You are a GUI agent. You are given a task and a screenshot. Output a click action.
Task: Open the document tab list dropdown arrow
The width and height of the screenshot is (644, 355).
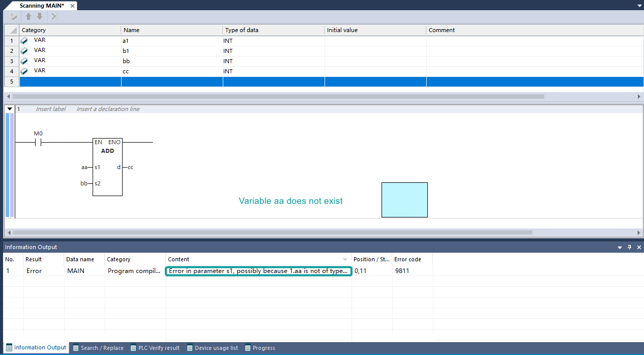[639, 5]
